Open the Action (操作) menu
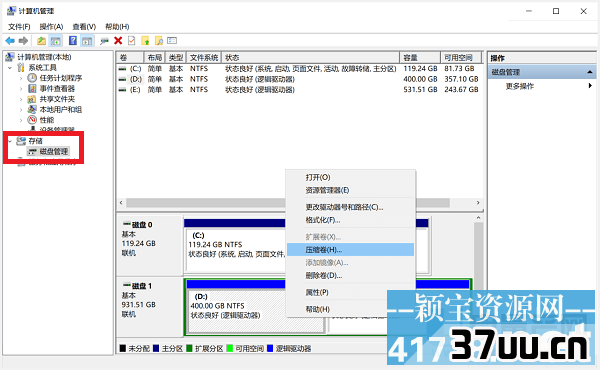Viewport: 600px width, 370px height. [51, 27]
